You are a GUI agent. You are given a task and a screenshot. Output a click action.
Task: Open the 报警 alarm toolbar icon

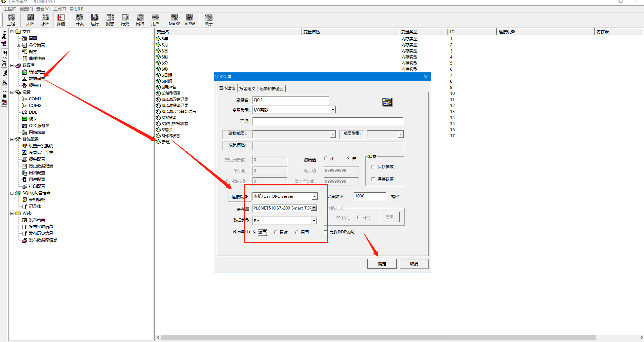(x=110, y=20)
